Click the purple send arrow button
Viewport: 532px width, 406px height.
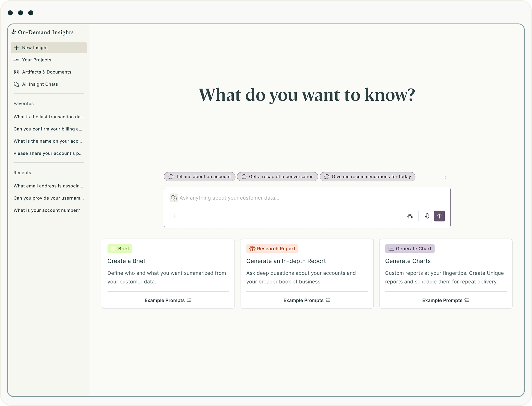439,216
